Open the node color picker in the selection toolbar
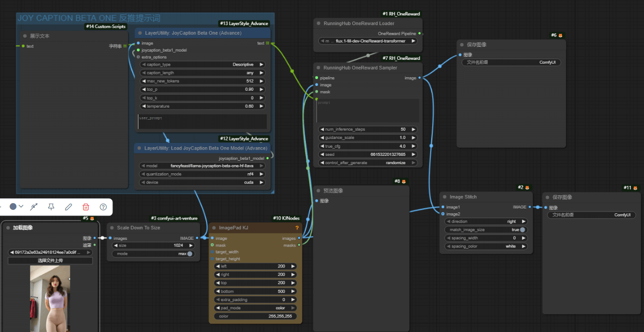This screenshot has height=332, width=644. click(16, 207)
